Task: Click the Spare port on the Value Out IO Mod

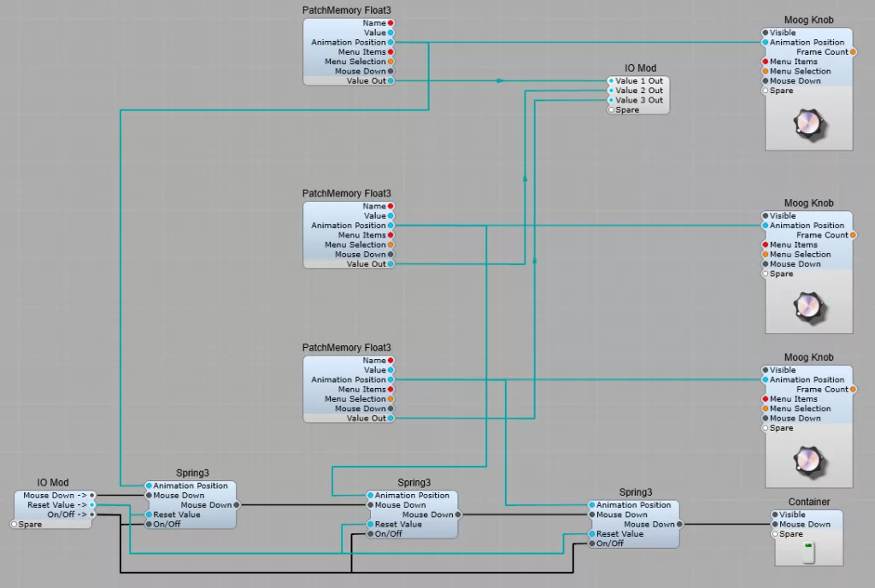Action: [x=611, y=110]
